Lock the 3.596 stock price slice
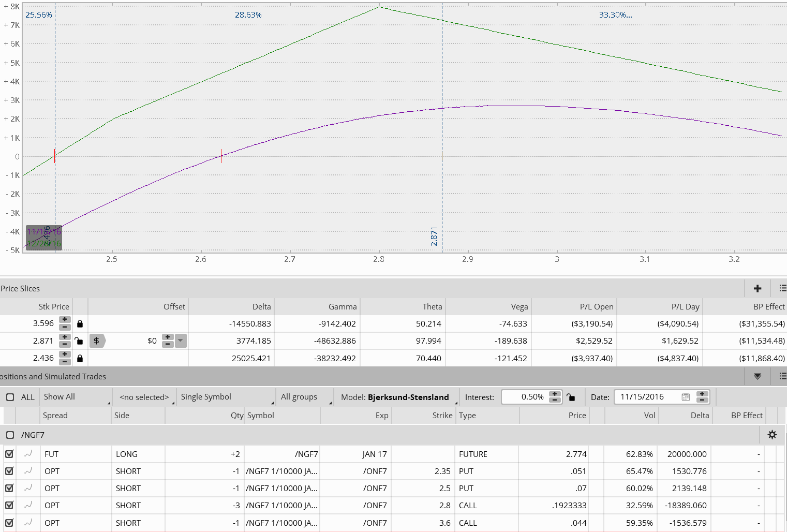Viewport: 787px width, 532px height. [x=80, y=323]
